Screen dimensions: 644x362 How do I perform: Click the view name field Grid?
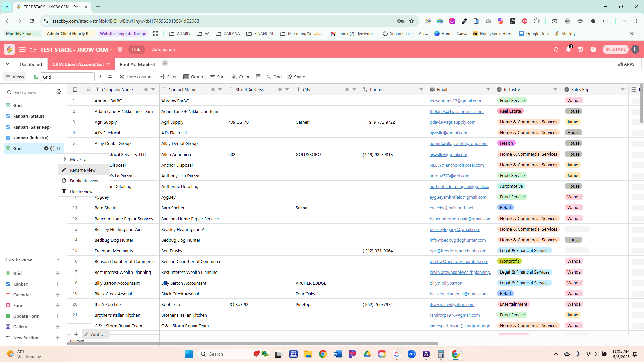(67, 77)
